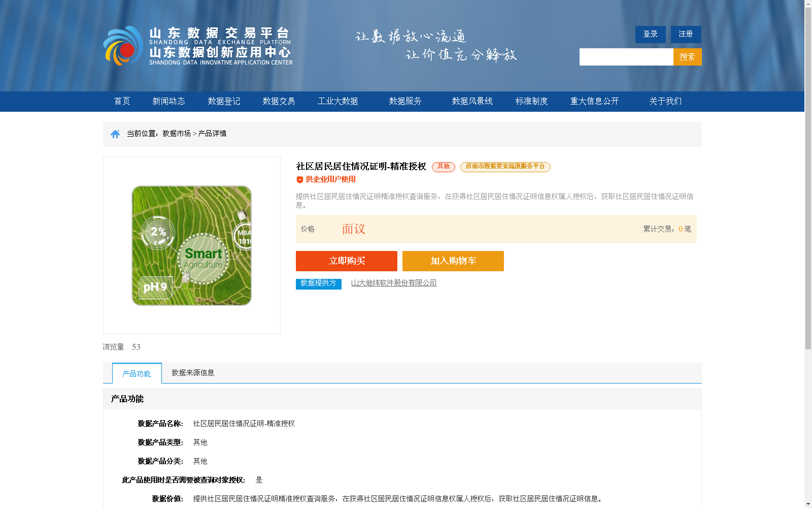This screenshot has width=812, height=508.
Task: Click 登录 to log in
Action: (650, 34)
